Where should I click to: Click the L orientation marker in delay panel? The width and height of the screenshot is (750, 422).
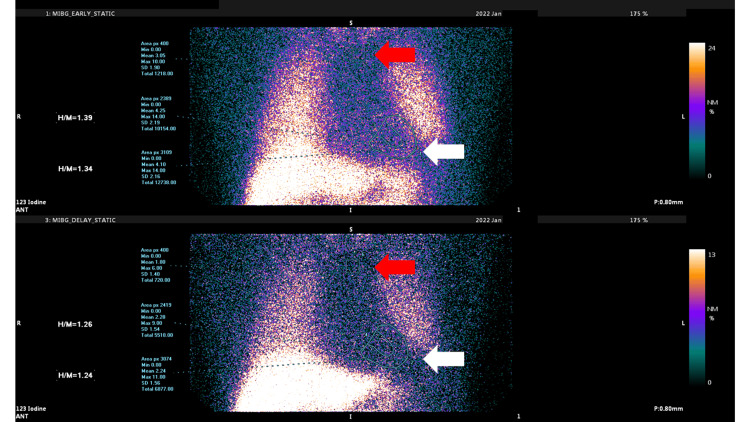pos(683,323)
